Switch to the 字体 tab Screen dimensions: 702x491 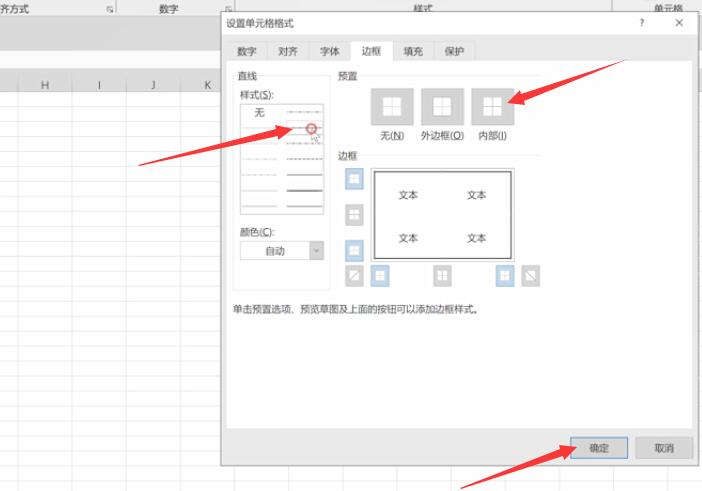pos(330,51)
